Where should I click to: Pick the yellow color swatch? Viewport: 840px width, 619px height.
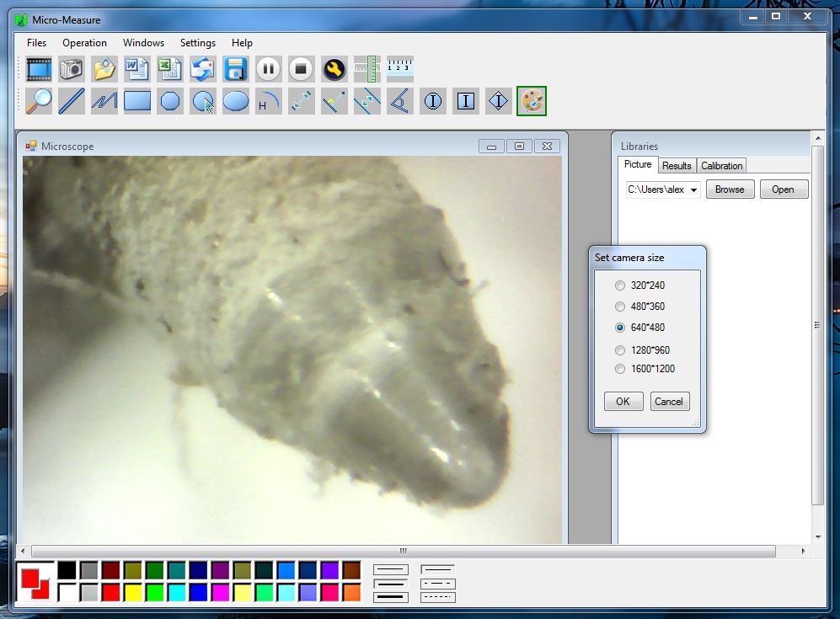point(132,592)
